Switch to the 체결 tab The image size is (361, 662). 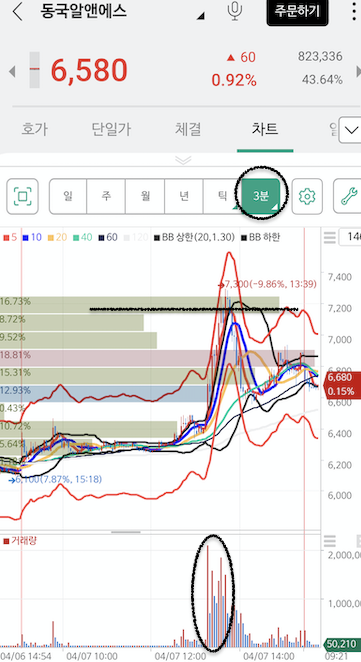(x=188, y=129)
